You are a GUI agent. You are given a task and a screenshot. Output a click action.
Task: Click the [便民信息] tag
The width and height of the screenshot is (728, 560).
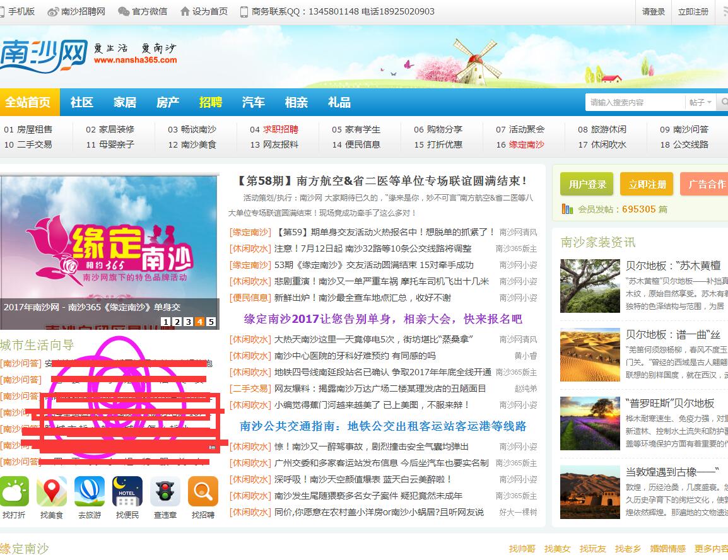pyautogui.click(x=250, y=298)
